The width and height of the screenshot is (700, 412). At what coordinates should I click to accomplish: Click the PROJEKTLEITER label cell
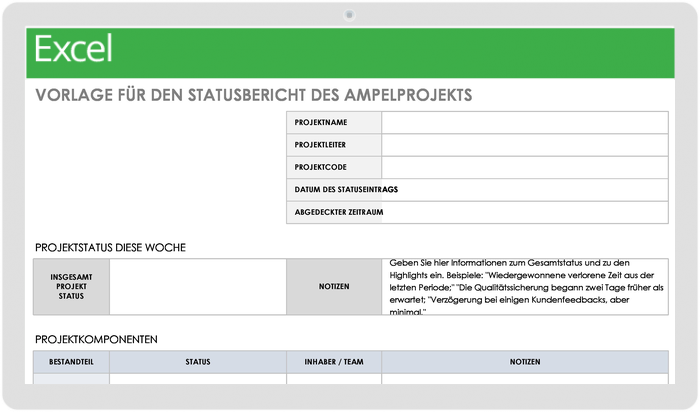[334, 145]
